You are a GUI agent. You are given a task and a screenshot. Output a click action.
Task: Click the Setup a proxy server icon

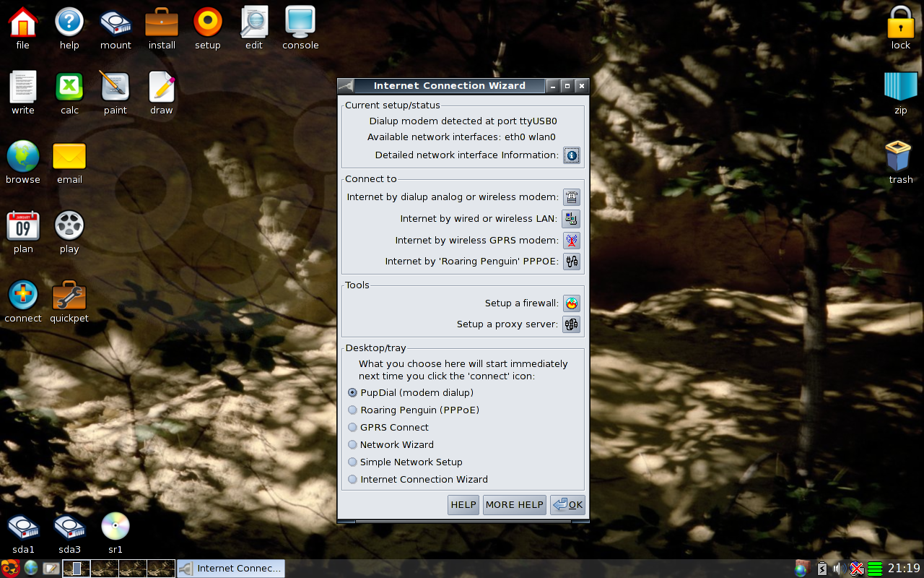coord(572,324)
